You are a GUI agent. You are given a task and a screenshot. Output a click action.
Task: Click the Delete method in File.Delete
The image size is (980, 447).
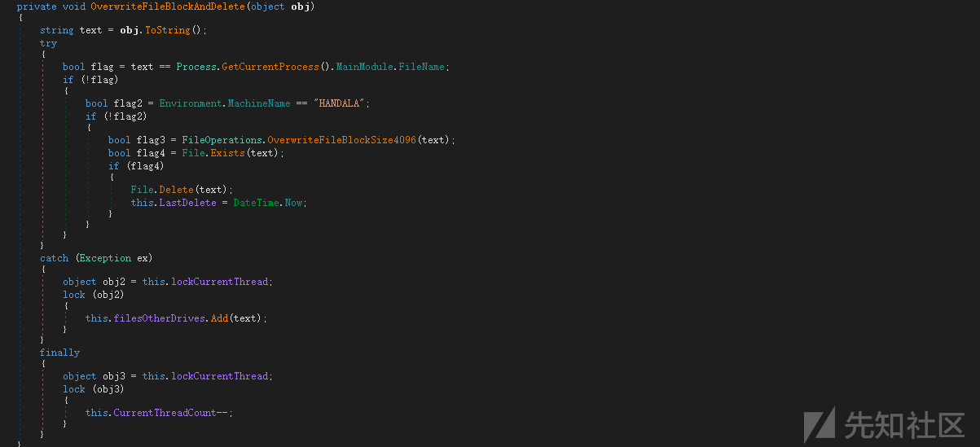point(175,190)
